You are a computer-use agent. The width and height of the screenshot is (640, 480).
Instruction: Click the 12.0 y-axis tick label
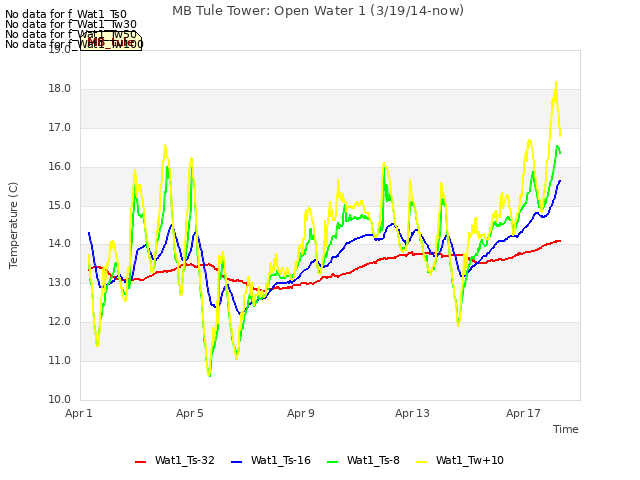[60, 322]
